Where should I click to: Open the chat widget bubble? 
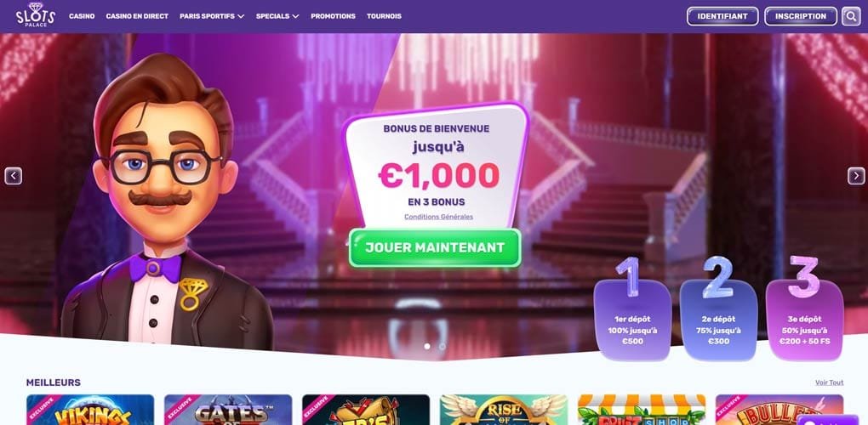pos(828,419)
